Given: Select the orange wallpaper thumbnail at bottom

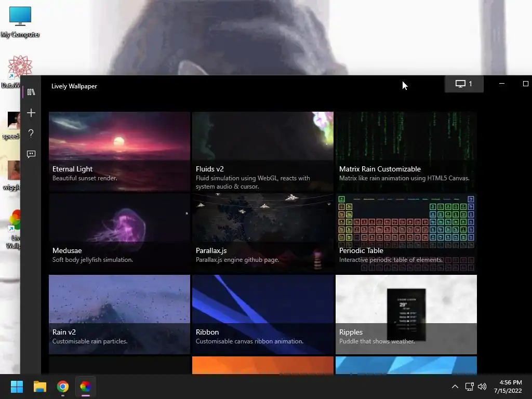Looking at the screenshot, I should click(262, 365).
